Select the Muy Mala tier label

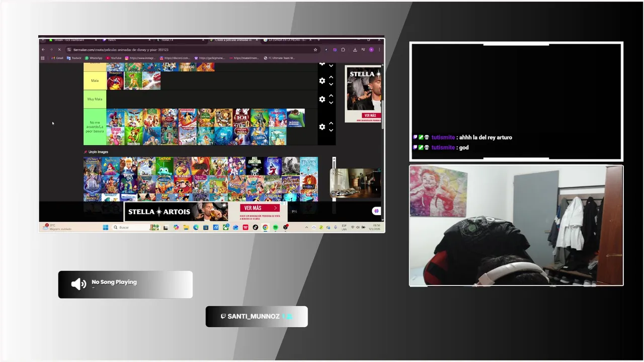(x=95, y=99)
